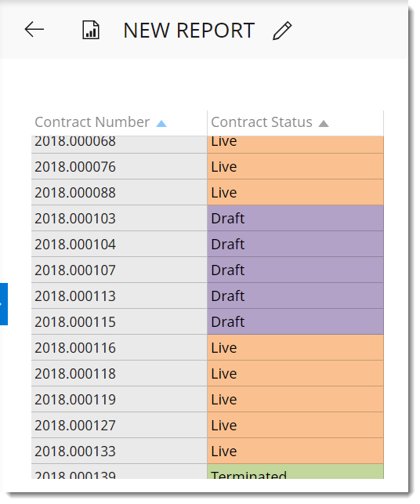Click the back arrow icon
Viewport: 420px width, 504px height.
click(x=34, y=30)
